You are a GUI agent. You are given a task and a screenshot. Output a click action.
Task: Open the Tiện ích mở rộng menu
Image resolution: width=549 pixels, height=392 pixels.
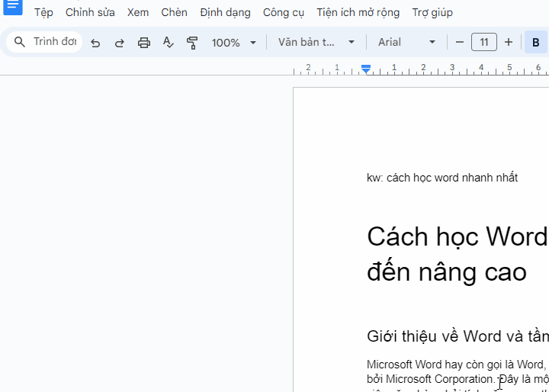tap(358, 12)
